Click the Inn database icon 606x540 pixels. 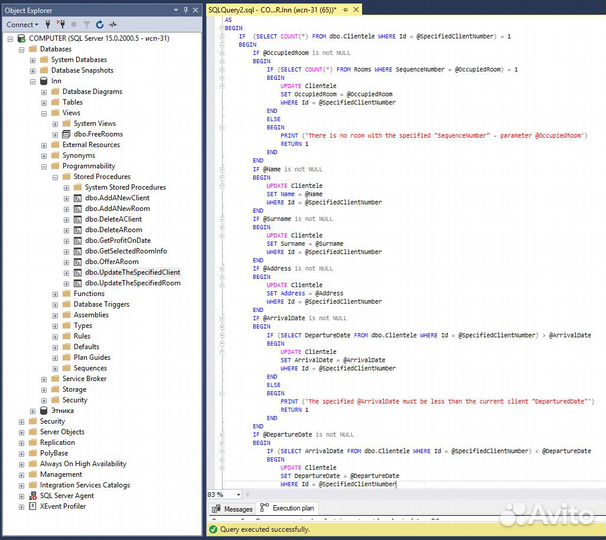click(x=45, y=81)
